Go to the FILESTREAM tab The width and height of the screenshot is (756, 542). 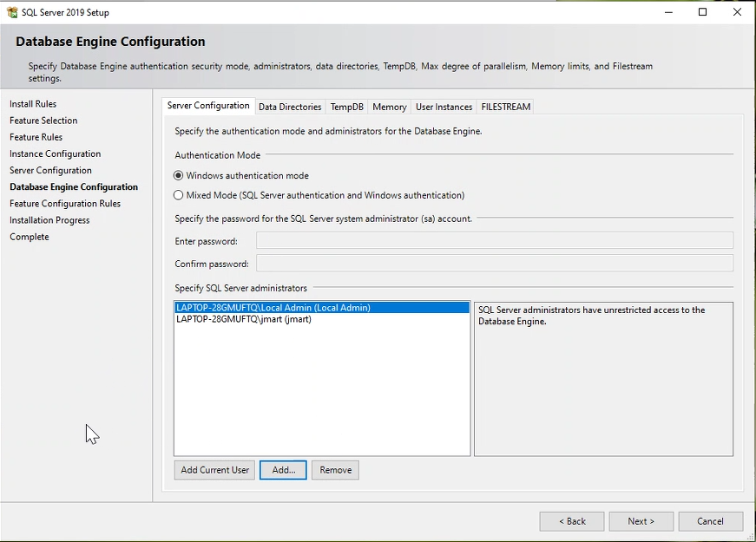click(x=505, y=107)
